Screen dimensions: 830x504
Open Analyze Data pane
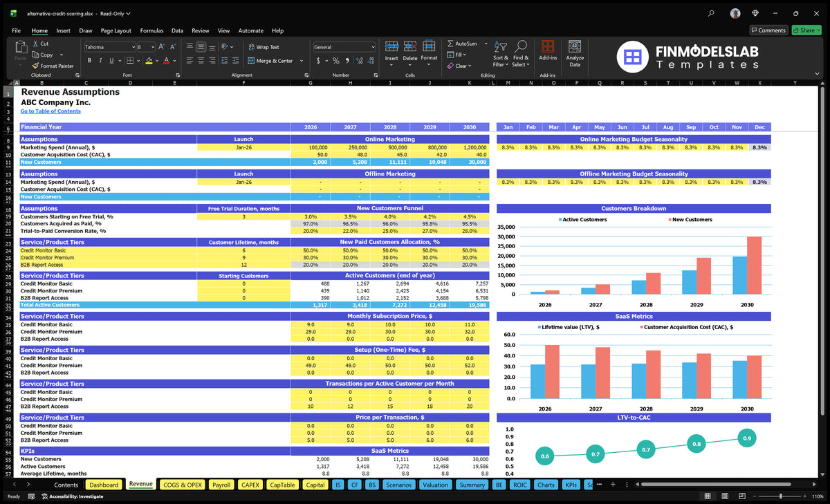tap(575, 53)
